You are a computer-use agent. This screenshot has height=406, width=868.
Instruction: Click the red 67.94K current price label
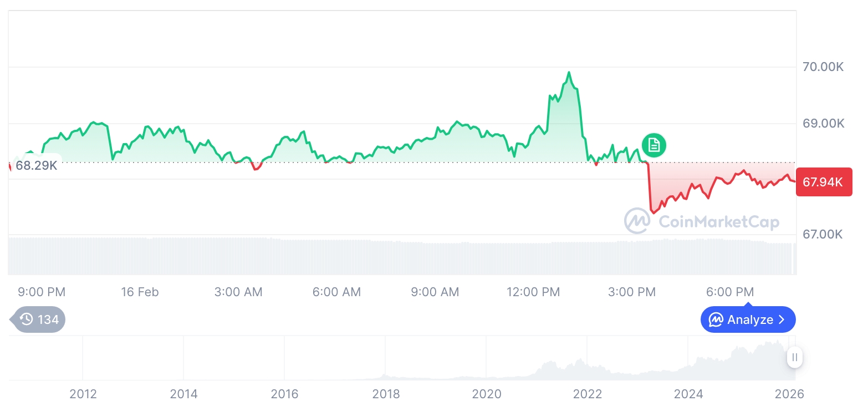tap(823, 182)
